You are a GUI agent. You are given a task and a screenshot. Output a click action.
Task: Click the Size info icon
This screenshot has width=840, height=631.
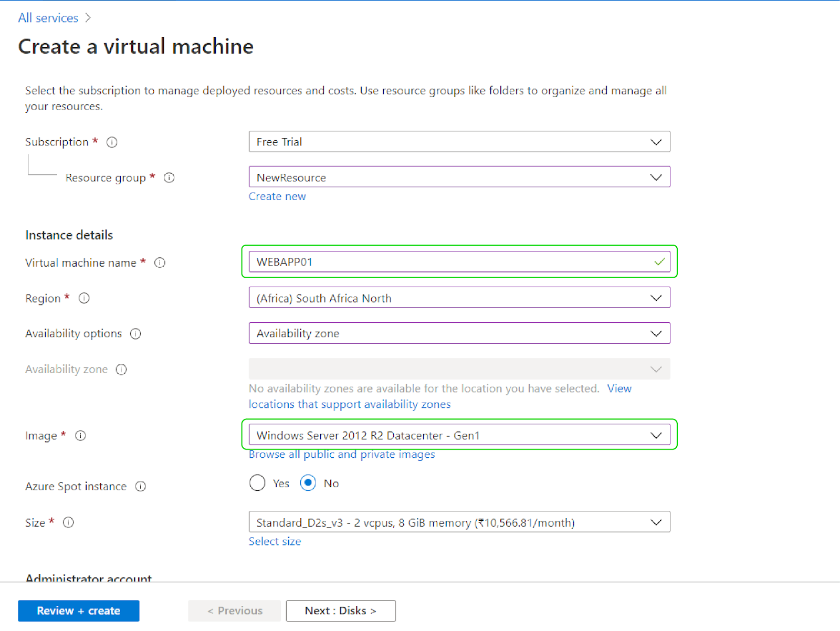[68, 522]
